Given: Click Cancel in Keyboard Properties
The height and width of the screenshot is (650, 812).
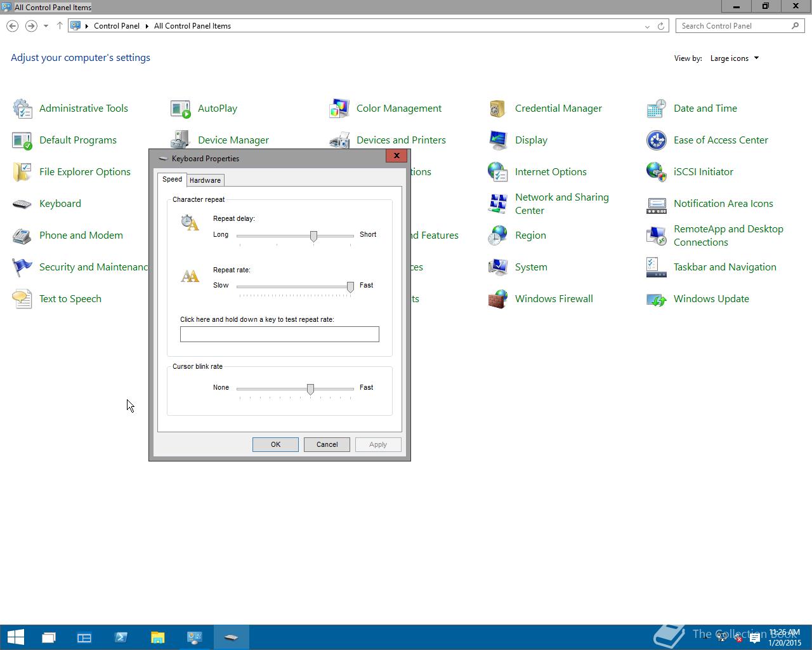Looking at the screenshot, I should [327, 444].
